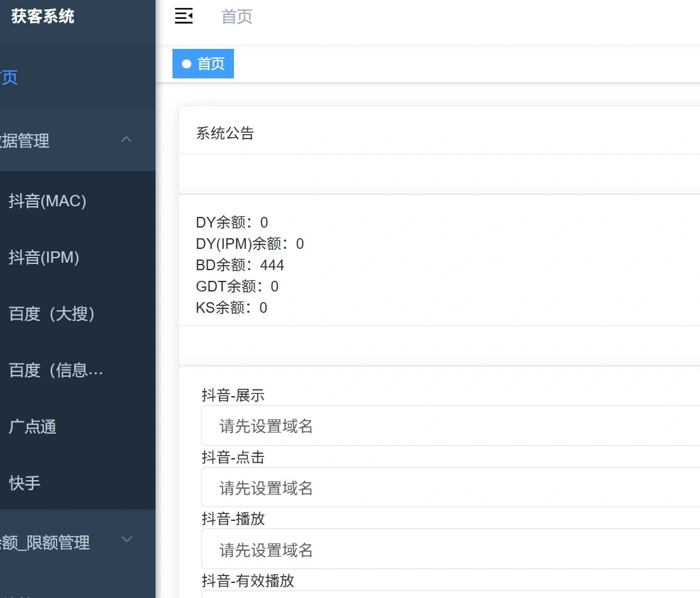Click the 首页 breadcrumb in header

click(236, 17)
